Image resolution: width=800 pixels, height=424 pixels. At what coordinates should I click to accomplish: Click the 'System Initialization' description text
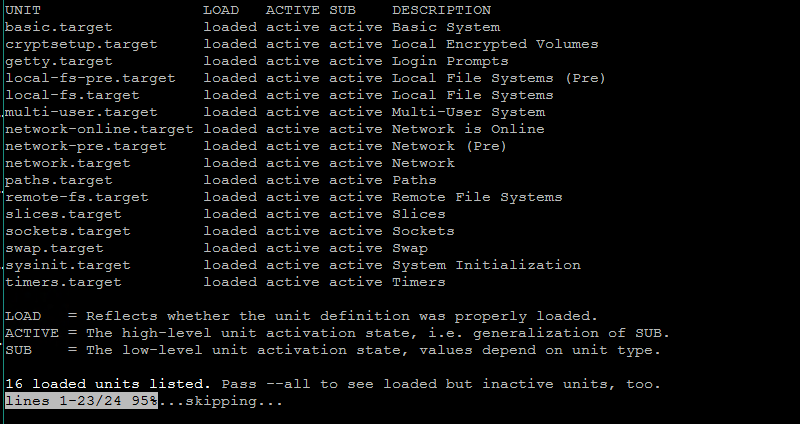(486, 265)
